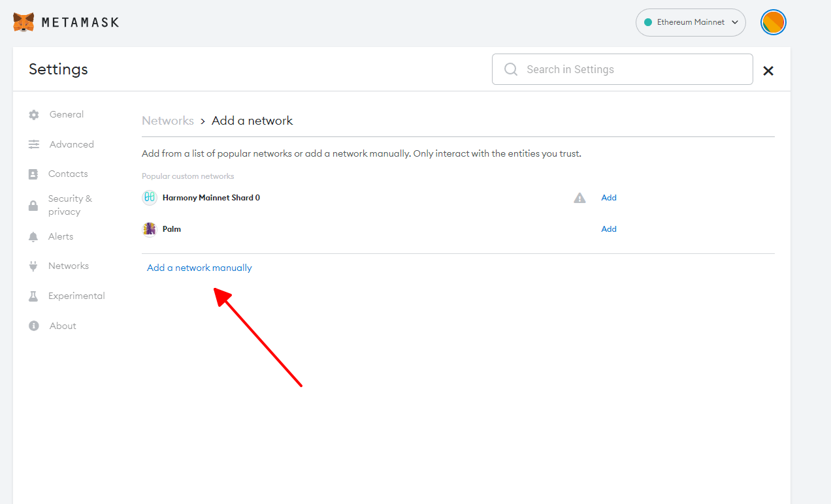This screenshot has height=504, width=831.
Task: Open the Networks settings tab
Action: tap(69, 266)
